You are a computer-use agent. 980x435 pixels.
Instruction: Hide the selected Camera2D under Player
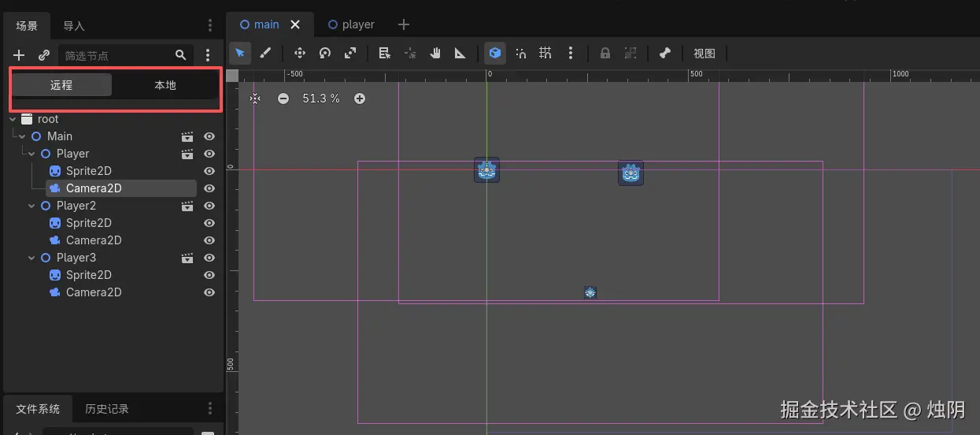pos(209,188)
